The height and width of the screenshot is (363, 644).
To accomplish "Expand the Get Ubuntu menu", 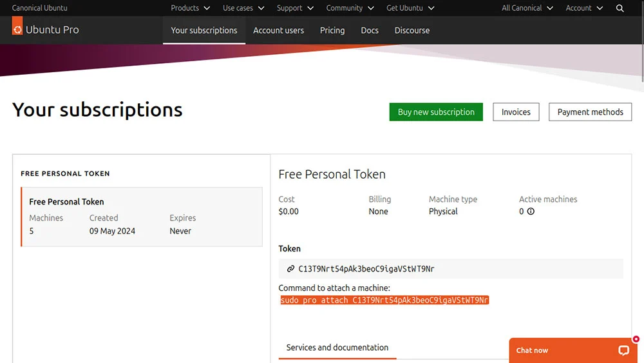I will (410, 8).
